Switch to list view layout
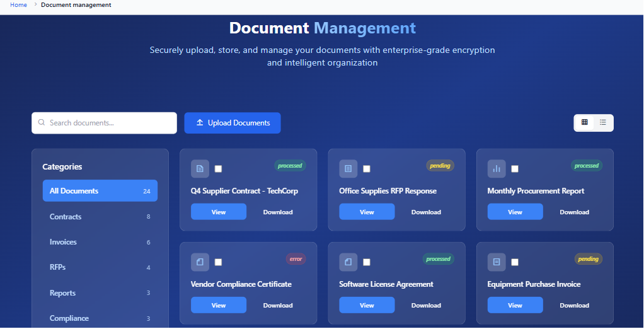644x329 pixels. (603, 122)
